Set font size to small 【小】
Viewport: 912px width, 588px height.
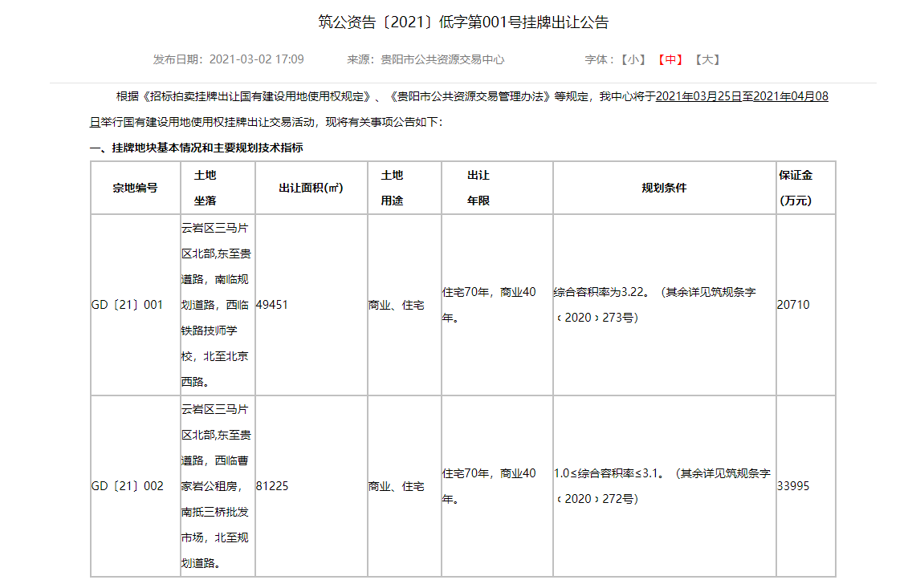point(633,60)
